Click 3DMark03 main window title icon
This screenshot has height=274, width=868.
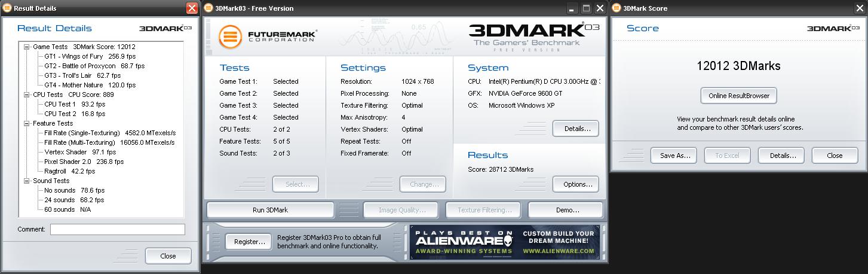[208, 8]
